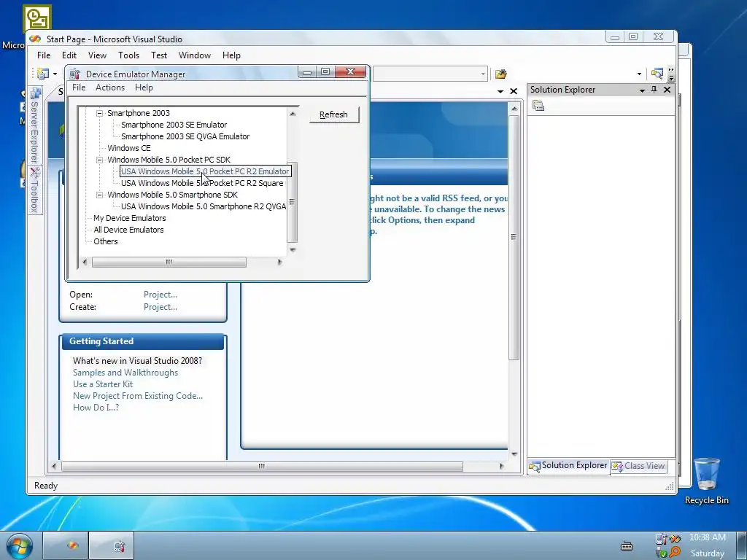Open What's new in Visual Studio 2008 link
This screenshot has height=560, width=747.
(x=137, y=361)
